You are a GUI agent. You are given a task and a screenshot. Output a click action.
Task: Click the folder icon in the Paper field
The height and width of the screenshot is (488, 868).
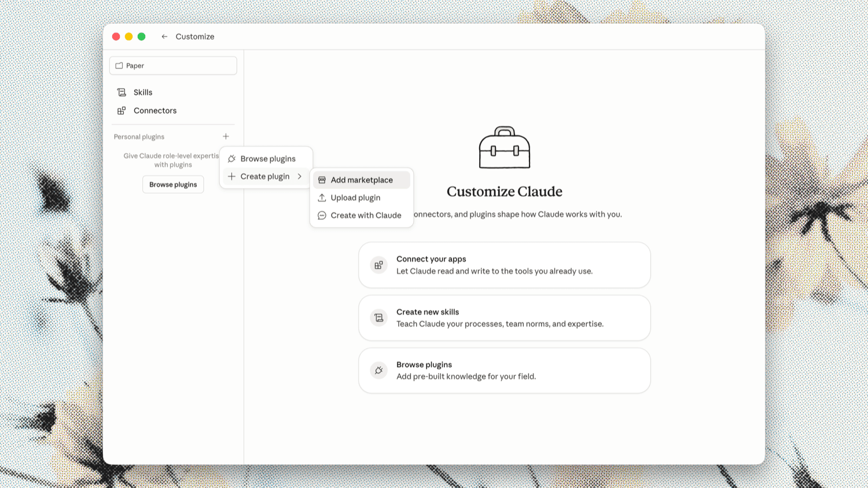point(119,66)
